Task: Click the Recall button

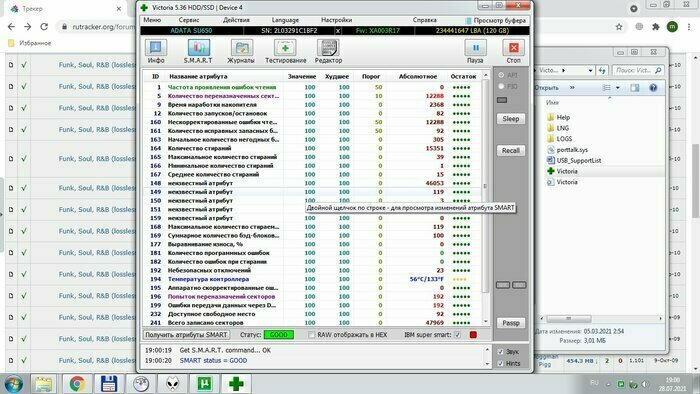Action: (511, 150)
